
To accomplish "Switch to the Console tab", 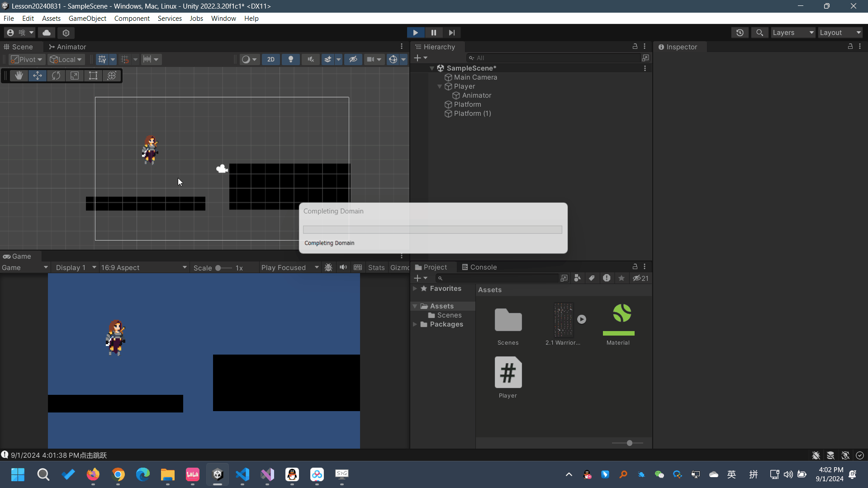I will pos(479,267).
